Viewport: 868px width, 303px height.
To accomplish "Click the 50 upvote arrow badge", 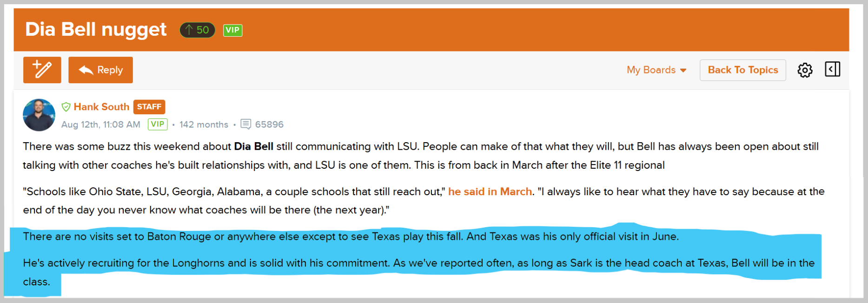I will point(197,30).
